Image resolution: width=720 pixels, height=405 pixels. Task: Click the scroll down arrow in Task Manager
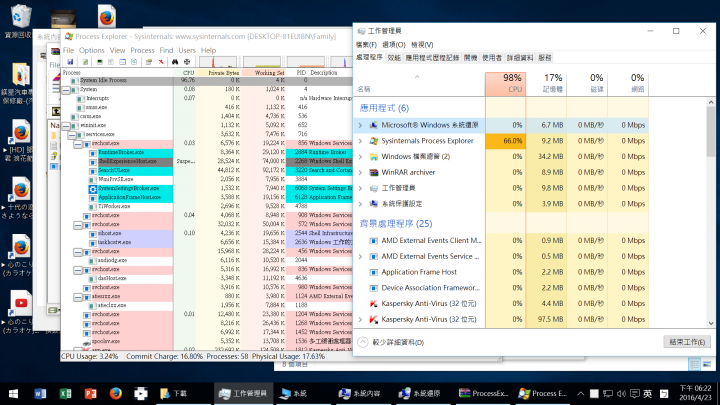[711, 323]
